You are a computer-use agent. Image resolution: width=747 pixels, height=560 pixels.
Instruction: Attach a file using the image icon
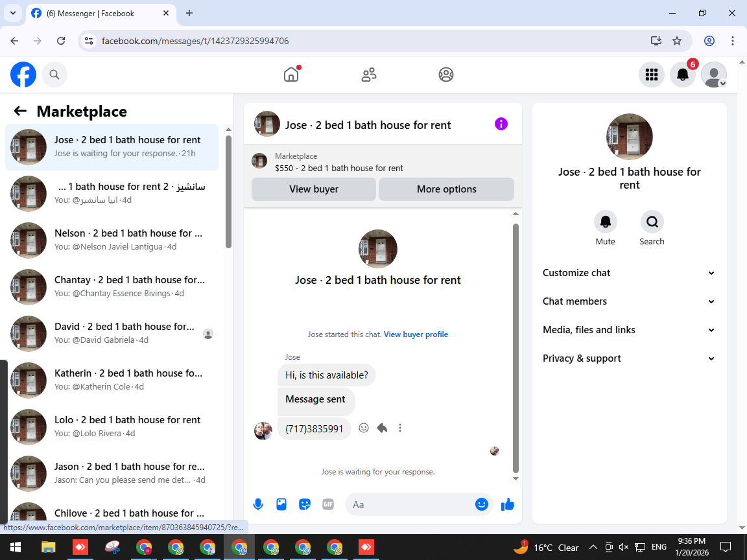click(x=281, y=504)
